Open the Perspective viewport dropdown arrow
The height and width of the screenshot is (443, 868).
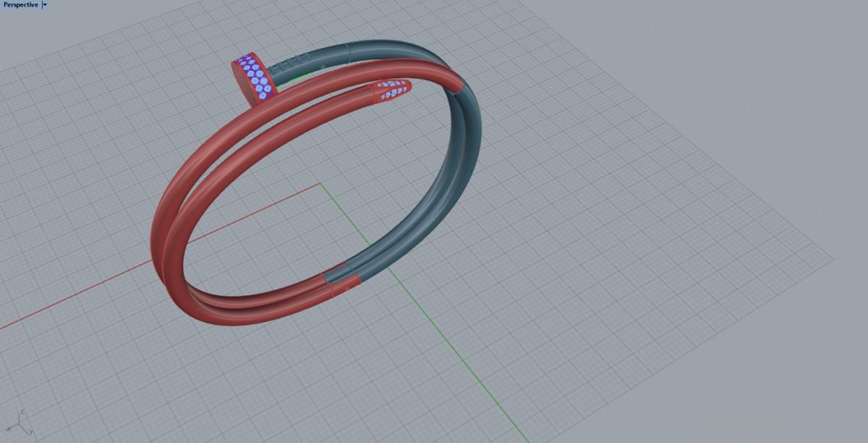tap(45, 4)
